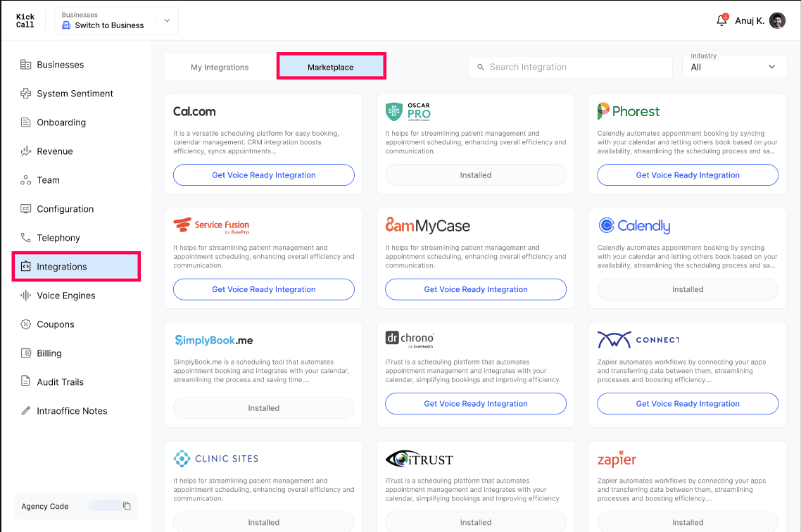Viewport: 801px width, 532px height.
Task: Click the Anuj K. user name
Action: point(750,21)
